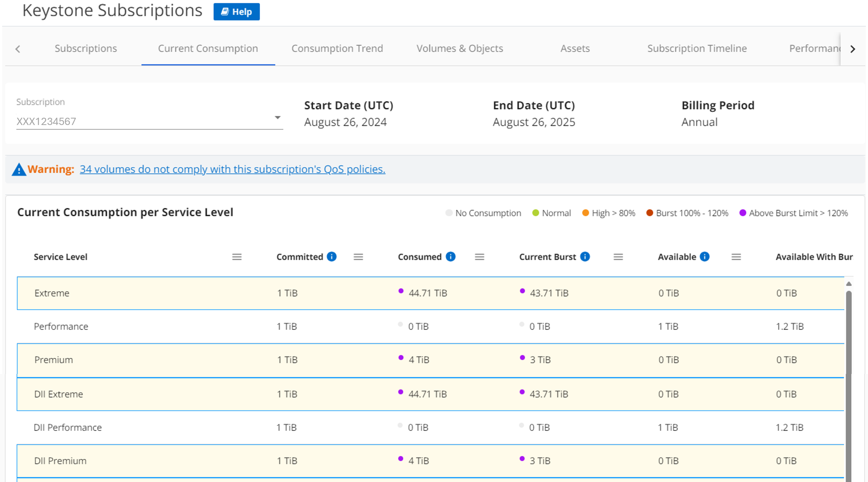
Task: Switch to the Consumption Trend tab
Action: coord(338,47)
